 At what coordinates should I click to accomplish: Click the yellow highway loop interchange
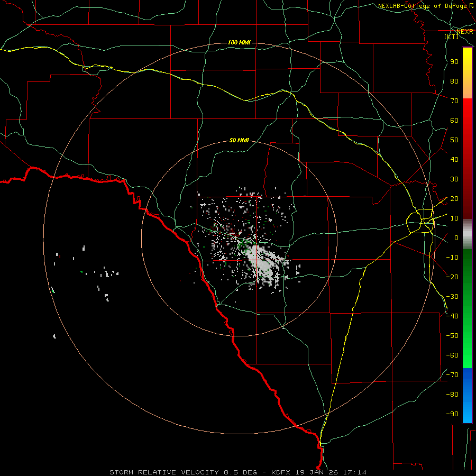[x=421, y=221]
